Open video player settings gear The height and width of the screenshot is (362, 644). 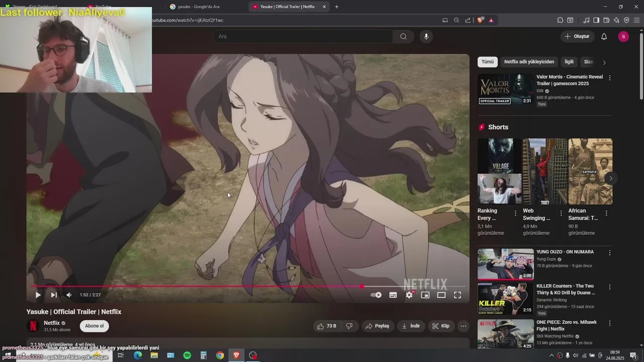(x=409, y=295)
